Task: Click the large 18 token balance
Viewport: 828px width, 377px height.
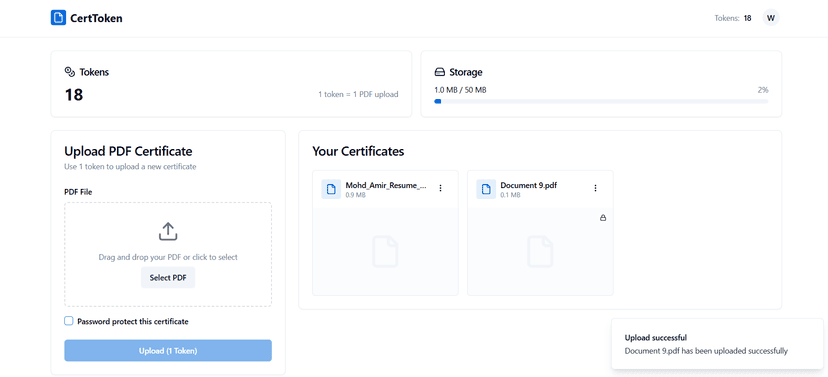Action: pos(74,95)
